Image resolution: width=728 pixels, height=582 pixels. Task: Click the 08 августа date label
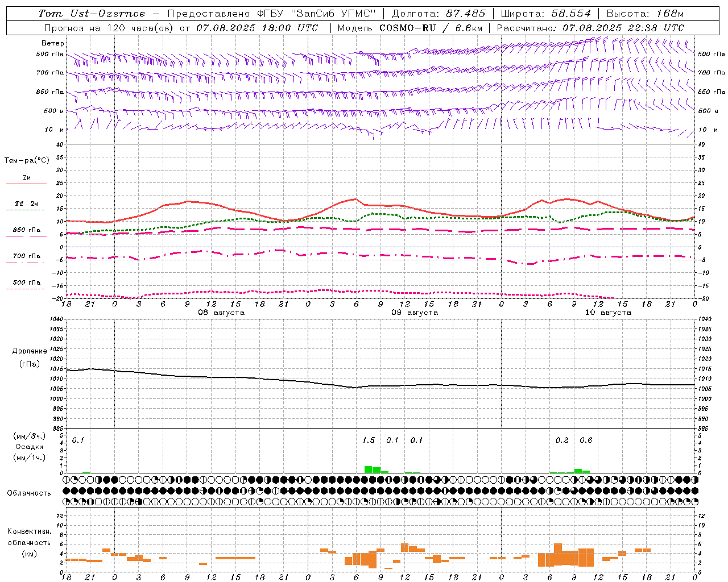(221, 313)
